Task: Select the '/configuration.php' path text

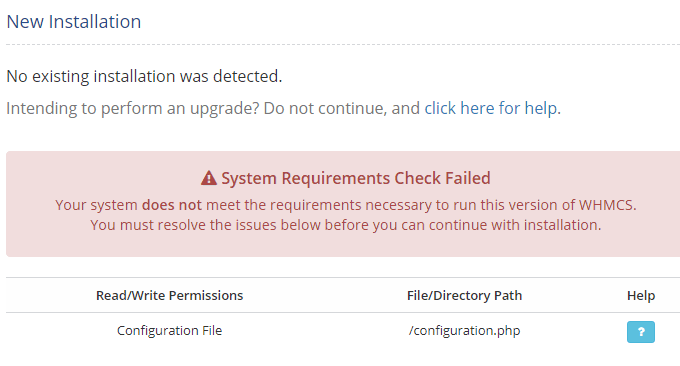Action: coord(464,330)
